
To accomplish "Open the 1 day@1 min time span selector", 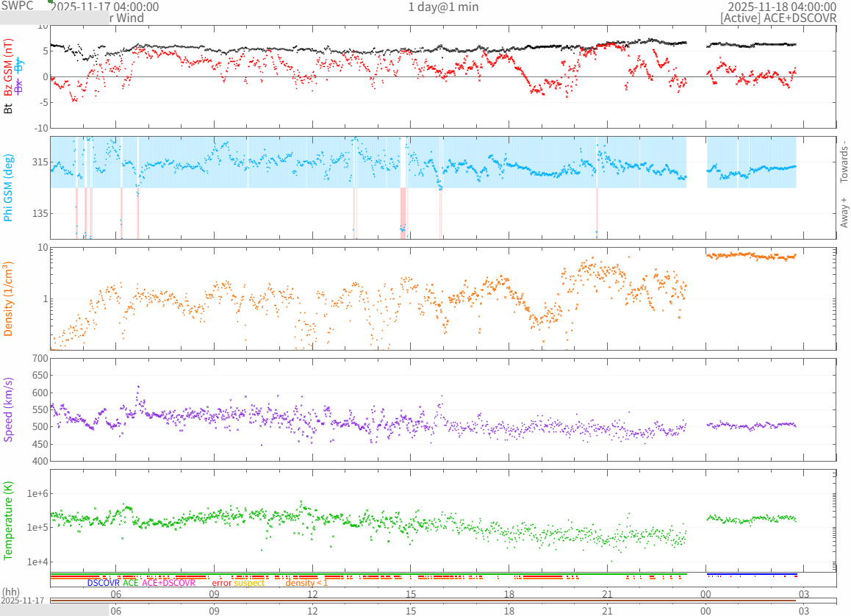I will click(443, 7).
